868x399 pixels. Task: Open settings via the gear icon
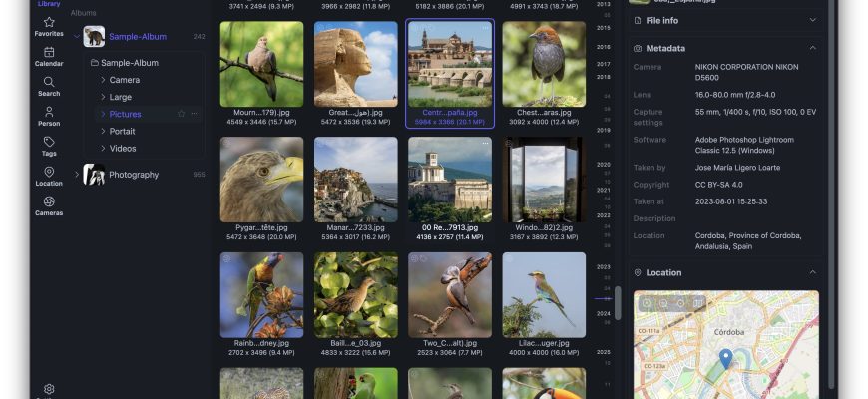click(x=49, y=389)
